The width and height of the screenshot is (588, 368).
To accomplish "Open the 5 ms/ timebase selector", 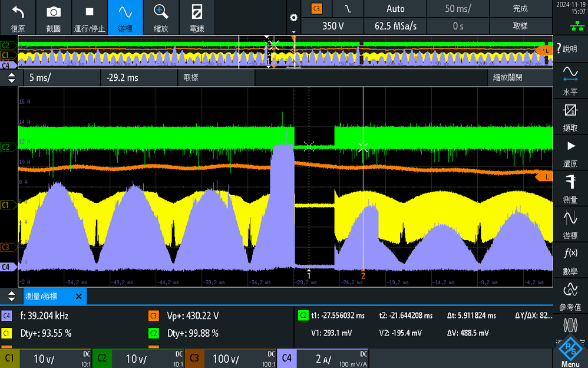I will [x=39, y=77].
